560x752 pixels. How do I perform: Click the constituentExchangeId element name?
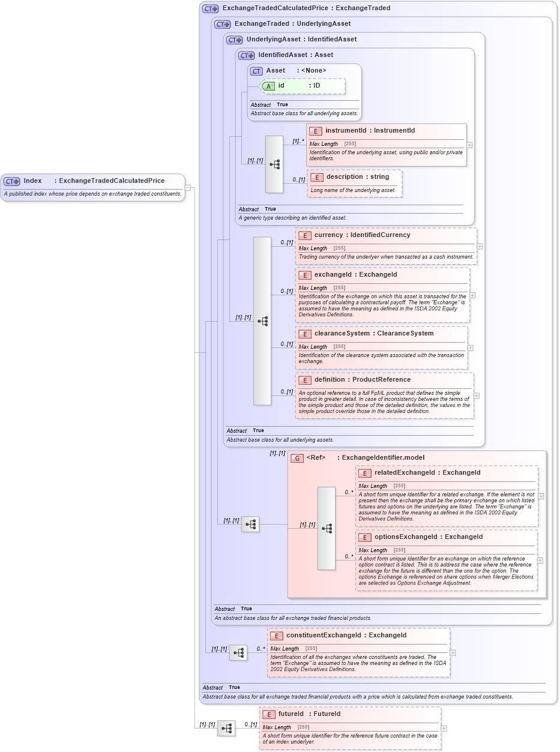[x=324, y=635]
